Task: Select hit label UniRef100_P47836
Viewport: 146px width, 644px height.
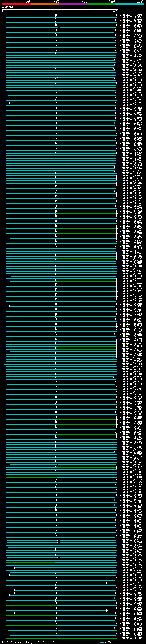Action: tap(131, 48)
